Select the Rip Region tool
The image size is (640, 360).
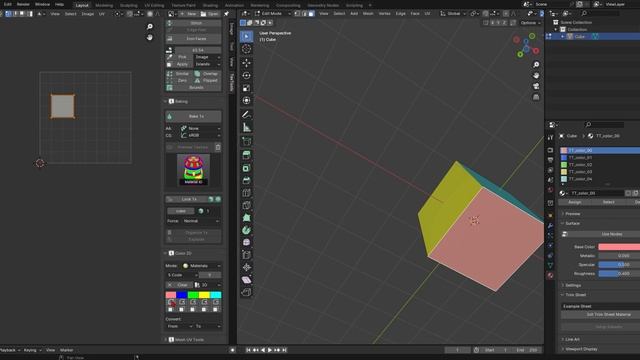[x=246, y=292]
